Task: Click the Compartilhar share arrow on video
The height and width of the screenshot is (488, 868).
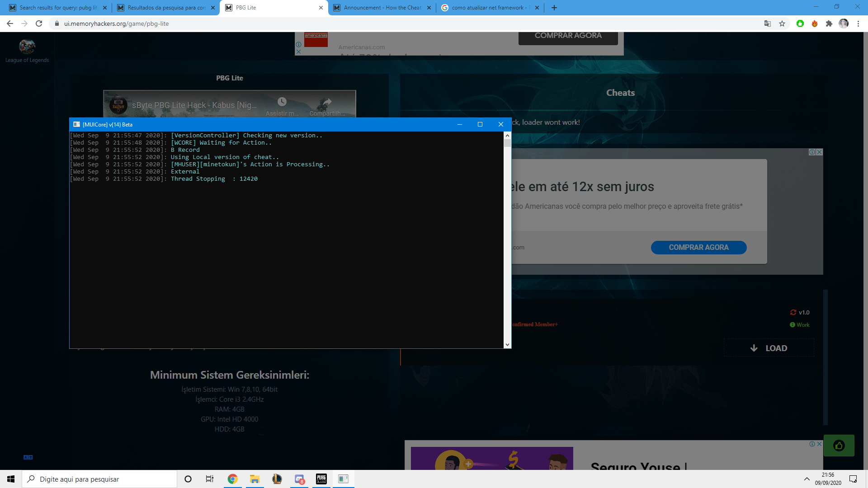Action: point(327,102)
